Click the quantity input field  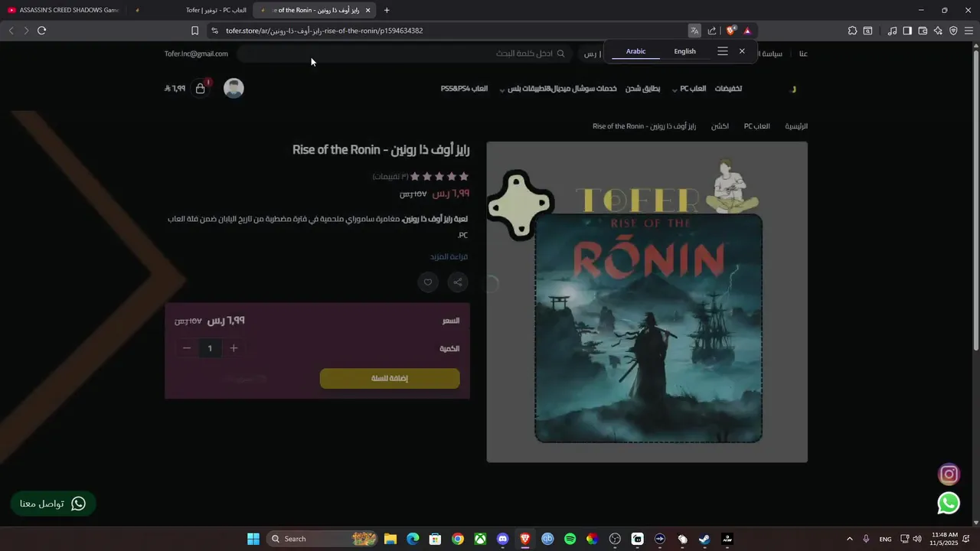pos(210,348)
